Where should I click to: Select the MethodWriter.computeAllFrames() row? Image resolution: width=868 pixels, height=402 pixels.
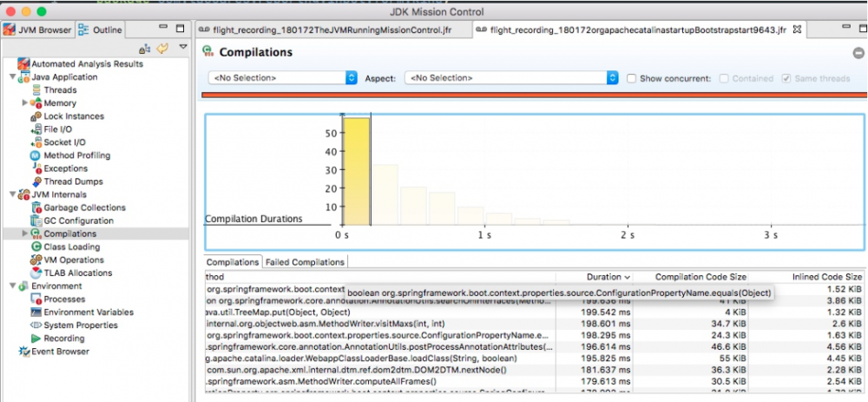534,381
